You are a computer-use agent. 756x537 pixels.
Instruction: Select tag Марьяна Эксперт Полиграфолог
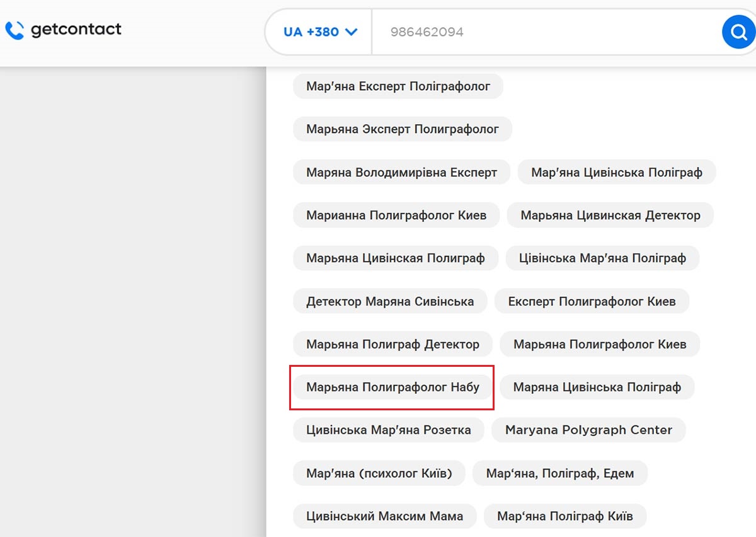[402, 129]
